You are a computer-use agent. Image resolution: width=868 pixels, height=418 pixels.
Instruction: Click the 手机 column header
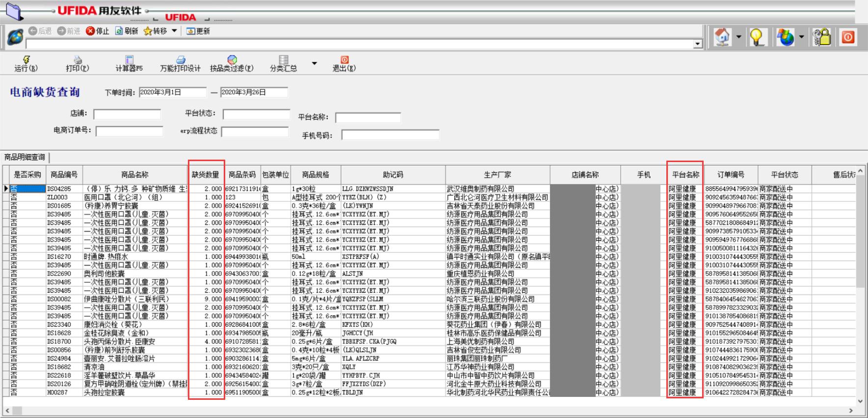click(x=644, y=175)
